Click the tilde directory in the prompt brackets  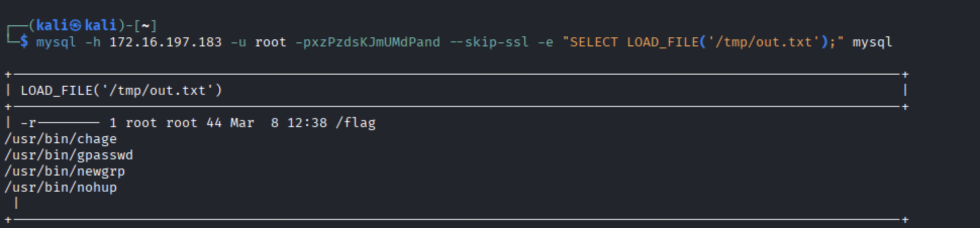pos(145,26)
